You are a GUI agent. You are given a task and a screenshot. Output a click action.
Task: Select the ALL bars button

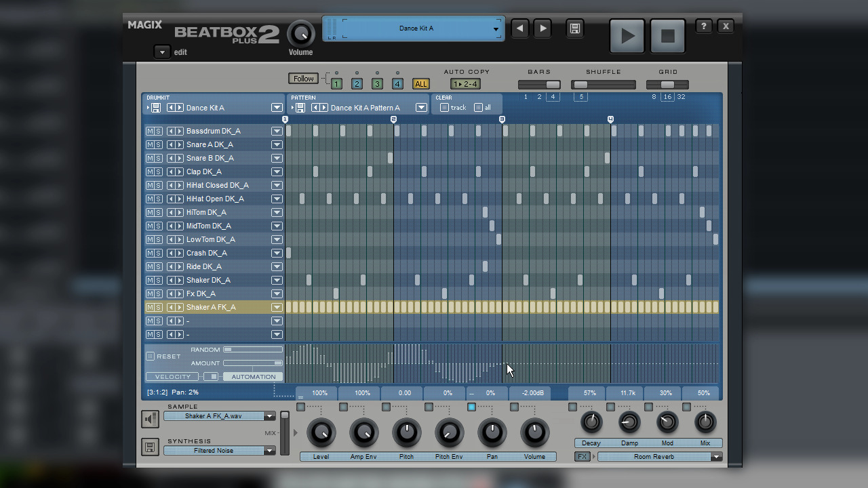point(421,84)
